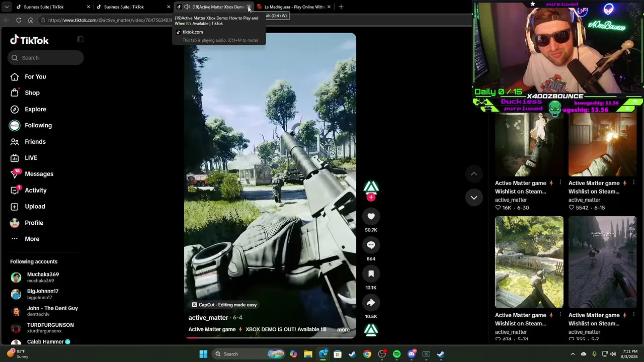Open the comments bubble showing 864

371,245
